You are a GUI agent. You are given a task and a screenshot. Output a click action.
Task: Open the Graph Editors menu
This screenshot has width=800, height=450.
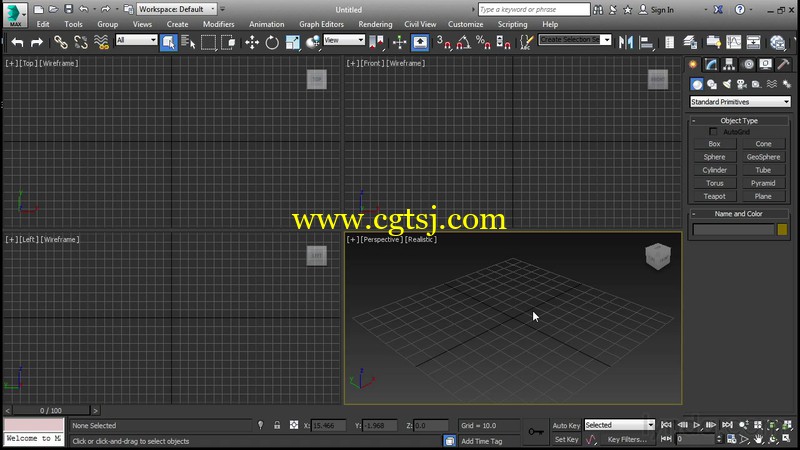click(x=321, y=24)
